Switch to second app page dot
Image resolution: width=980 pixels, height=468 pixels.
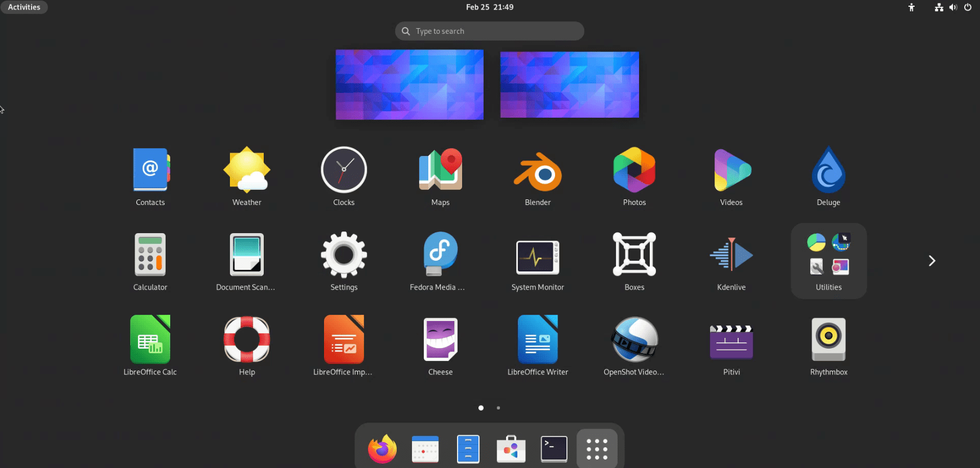pos(498,408)
